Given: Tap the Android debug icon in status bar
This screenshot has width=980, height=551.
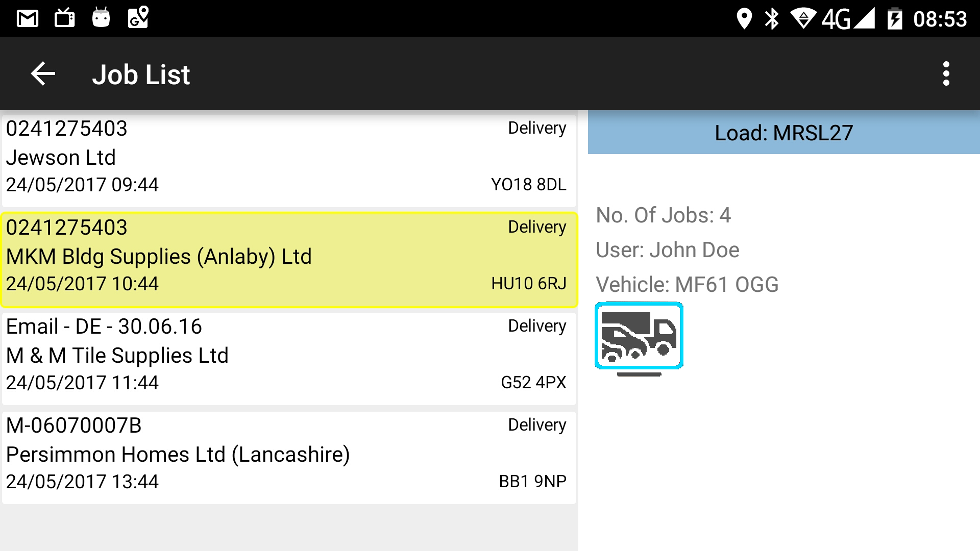Looking at the screenshot, I should 101,18.
